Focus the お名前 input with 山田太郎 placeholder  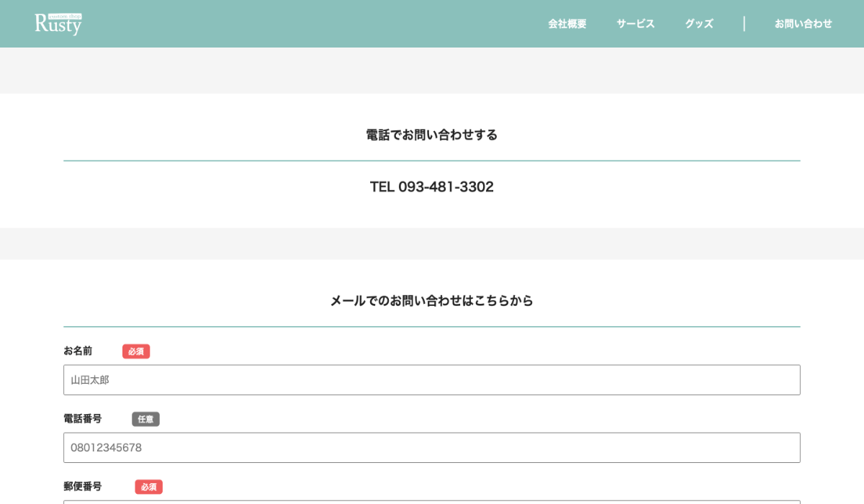tap(432, 380)
